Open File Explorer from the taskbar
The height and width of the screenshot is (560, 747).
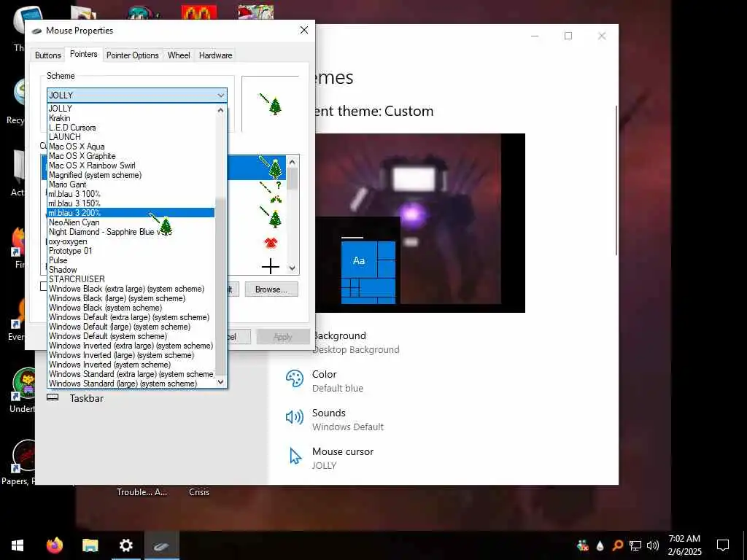(x=90, y=545)
